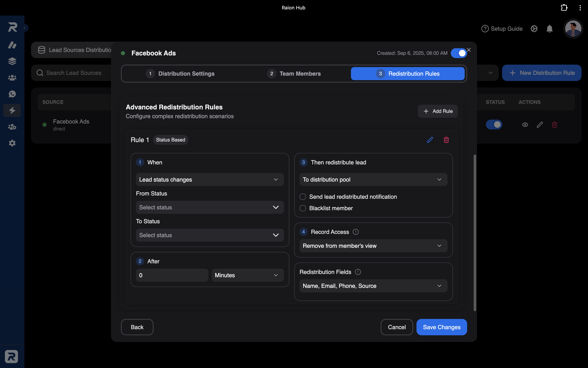Open the filter dropdown chevron beside New Distribution Rule
This screenshot has width=588, height=368.
point(491,73)
